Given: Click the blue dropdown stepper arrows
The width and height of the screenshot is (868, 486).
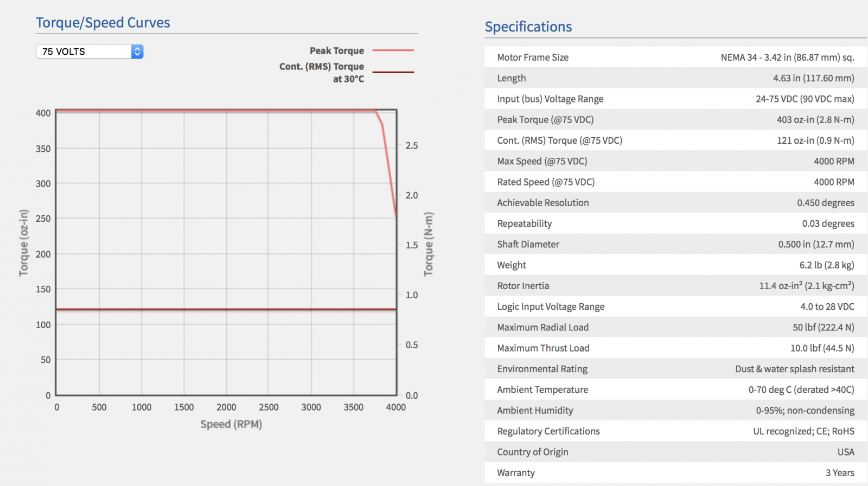Looking at the screenshot, I should (x=137, y=52).
